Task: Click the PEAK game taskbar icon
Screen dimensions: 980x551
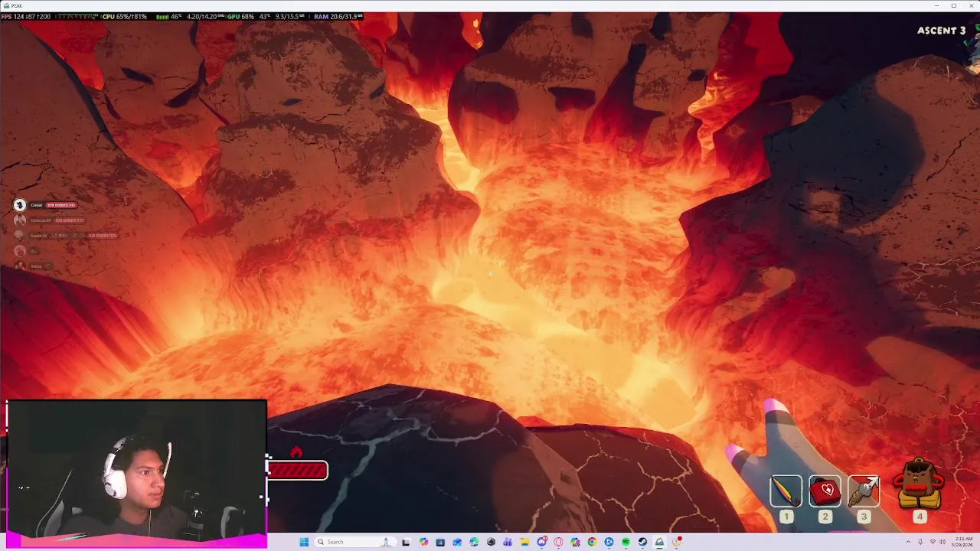Action: click(x=659, y=542)
